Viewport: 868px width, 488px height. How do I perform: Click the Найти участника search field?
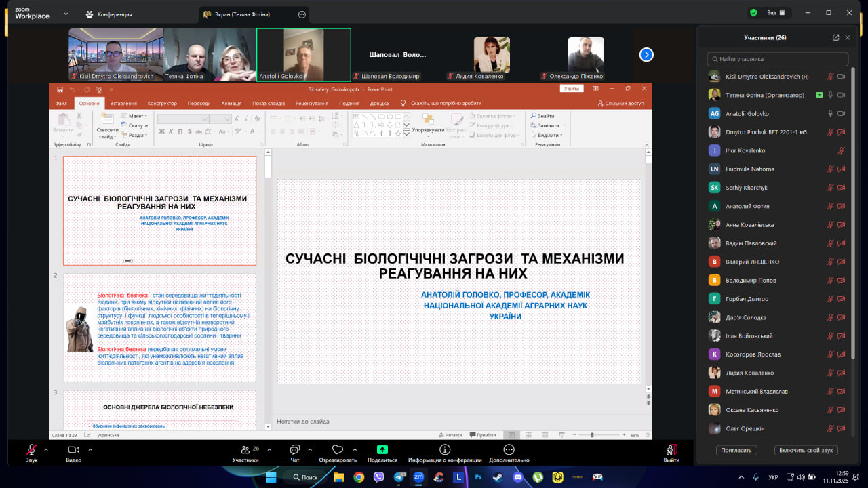click(777, 59)
